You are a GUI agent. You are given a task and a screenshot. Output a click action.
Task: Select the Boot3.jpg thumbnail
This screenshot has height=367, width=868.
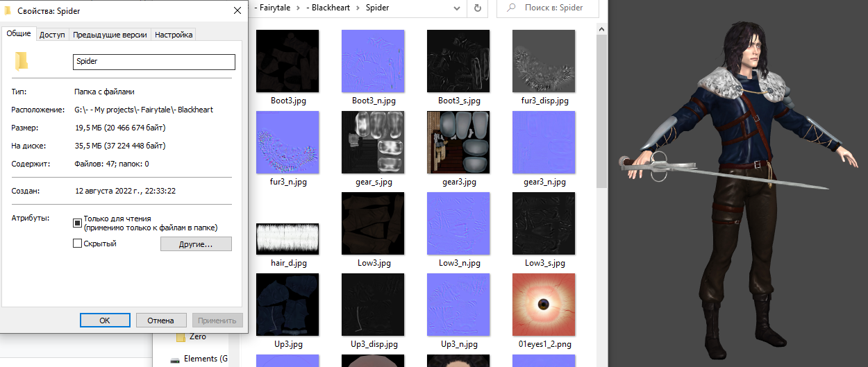[x=288, y=61]
